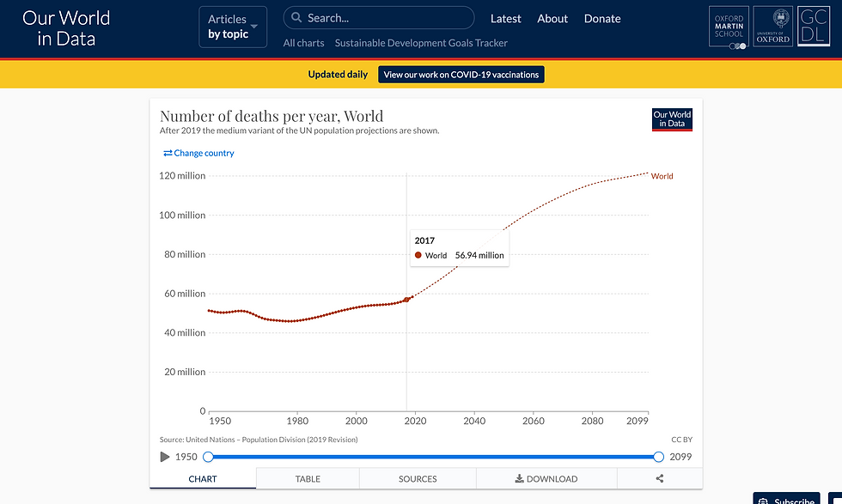Viewport: 842px width, 504px height.
Task: Select the CHART tab
Action: pyautogui.click(x=203, y=478)
